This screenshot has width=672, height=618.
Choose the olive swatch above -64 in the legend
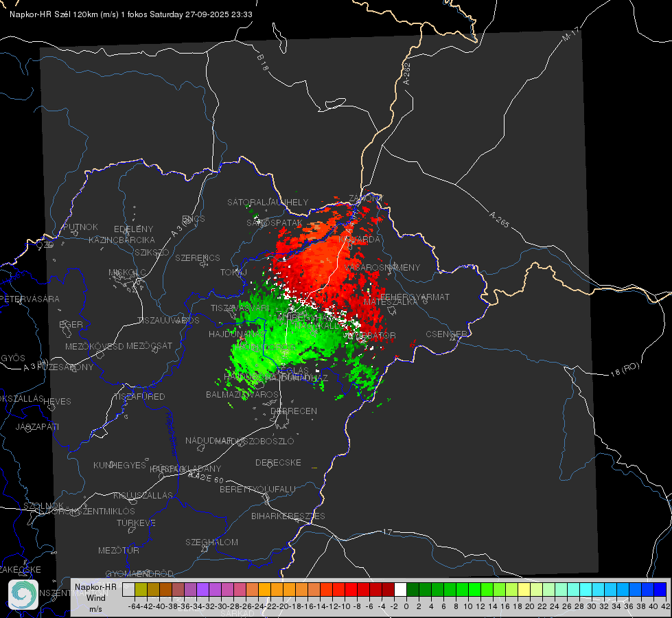(141, 590)
